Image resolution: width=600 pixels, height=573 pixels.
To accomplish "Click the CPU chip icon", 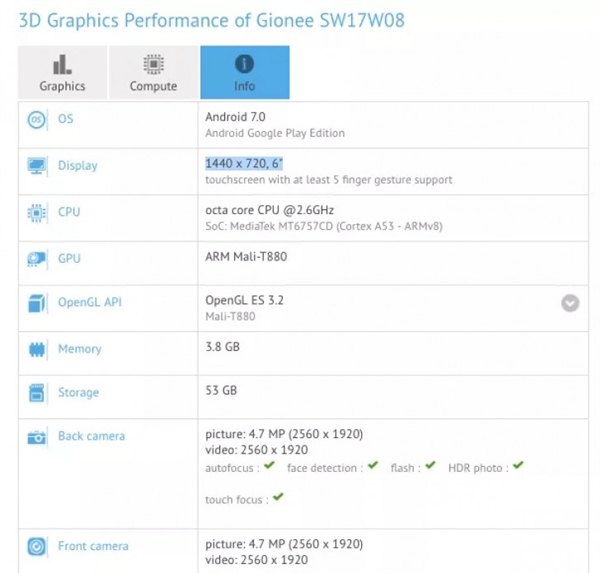I will [x=37, y=212].
